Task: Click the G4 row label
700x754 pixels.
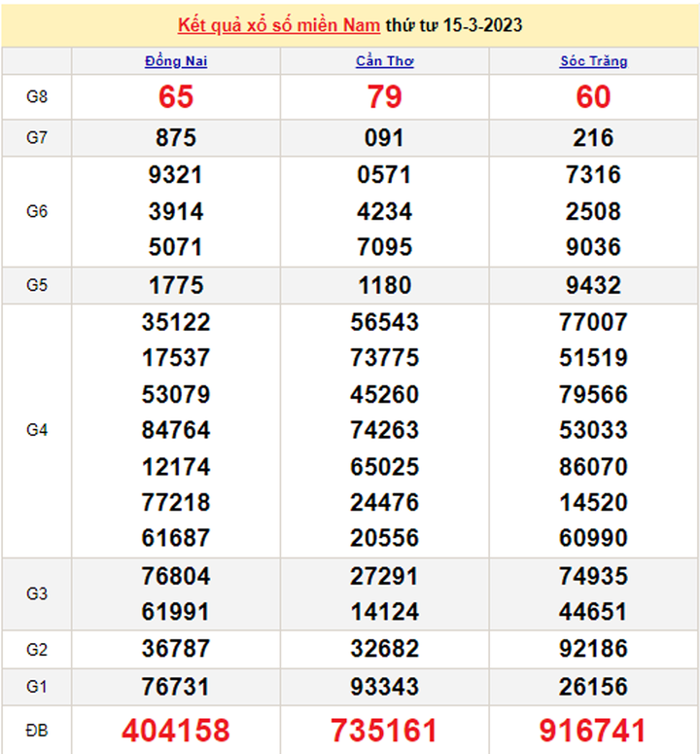Action: 37,430
